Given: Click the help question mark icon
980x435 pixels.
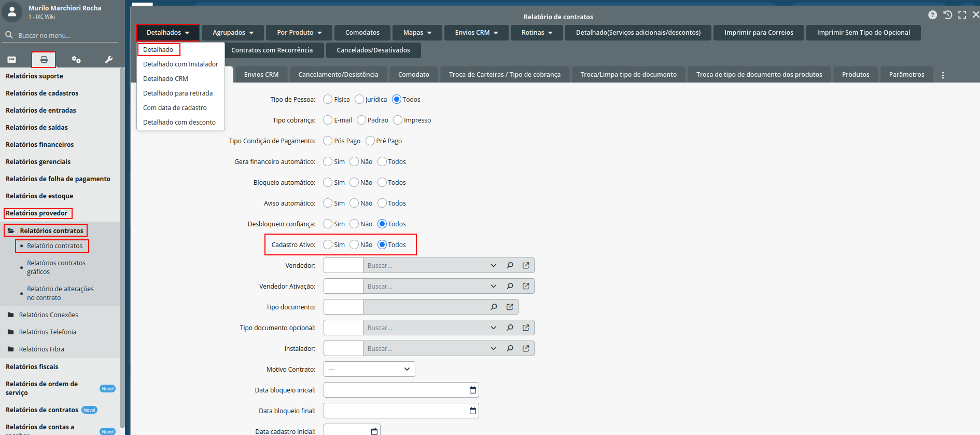Looking at the screenshot, I should [x=933, y=15].
